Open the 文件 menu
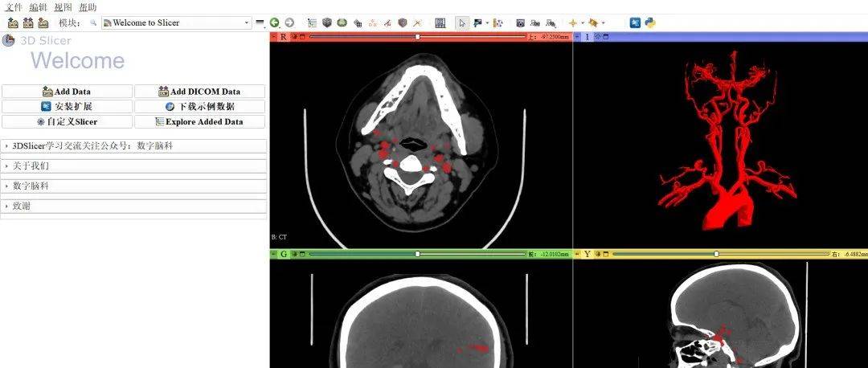The height and width of the screenshot is (368, 868). [x=14, y=7]
